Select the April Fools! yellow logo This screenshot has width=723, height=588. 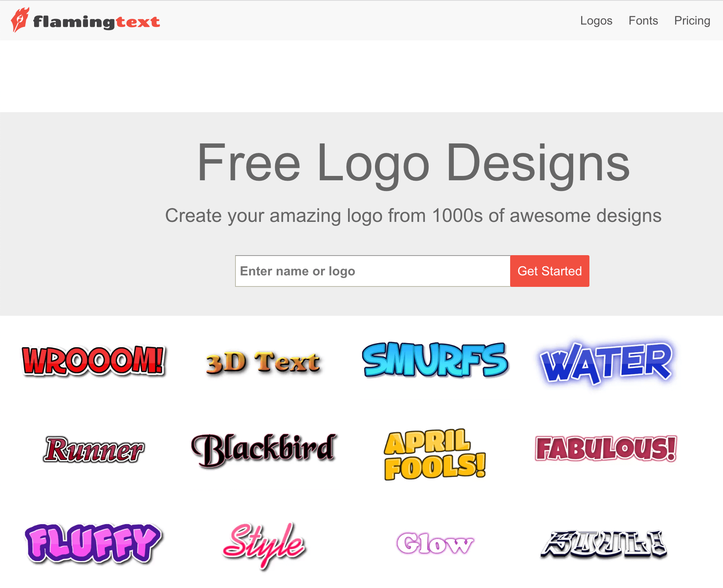[435, 454]
